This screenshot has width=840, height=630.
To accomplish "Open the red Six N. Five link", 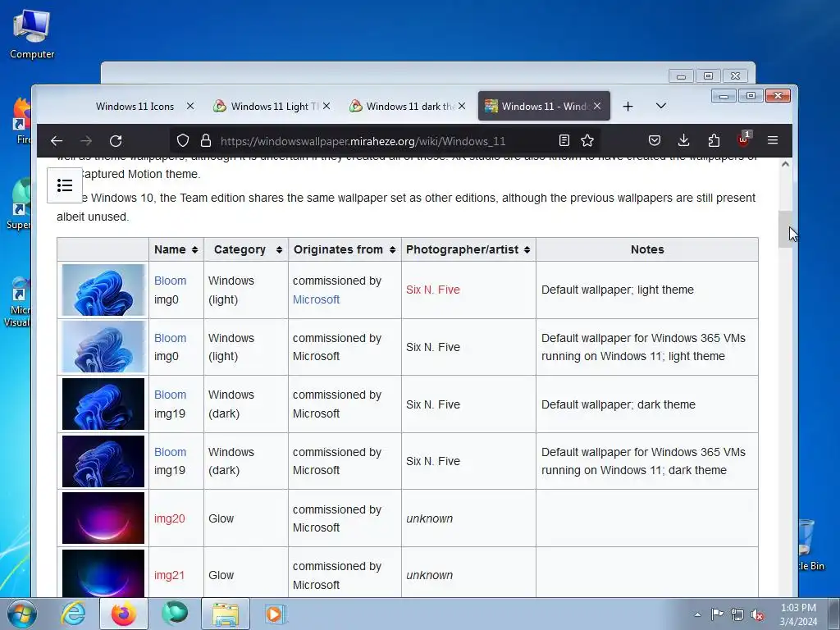I will 433,290.
